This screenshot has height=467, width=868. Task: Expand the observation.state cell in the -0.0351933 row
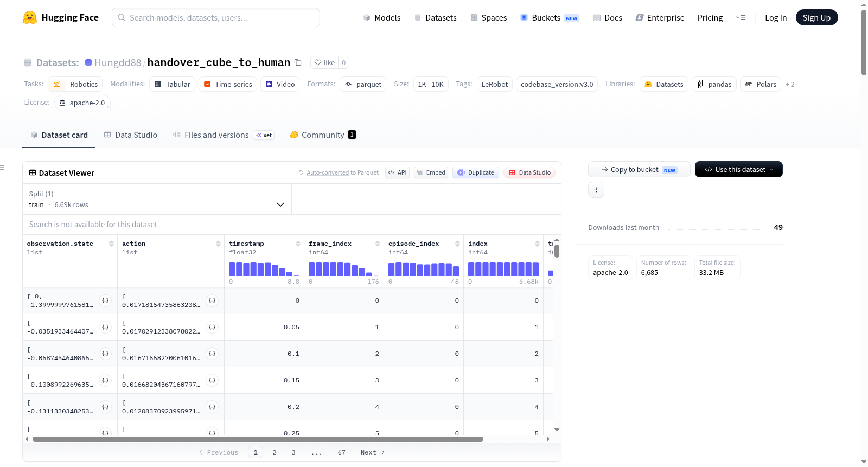105,327
